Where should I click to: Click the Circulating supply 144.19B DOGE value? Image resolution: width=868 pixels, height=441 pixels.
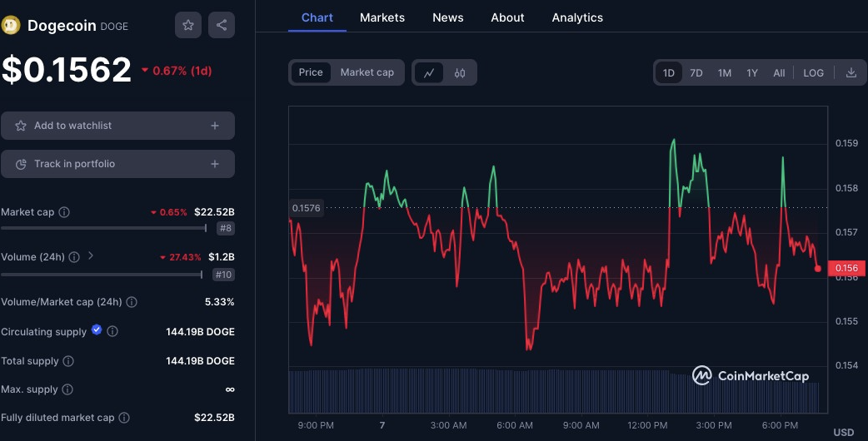[201, 332]
